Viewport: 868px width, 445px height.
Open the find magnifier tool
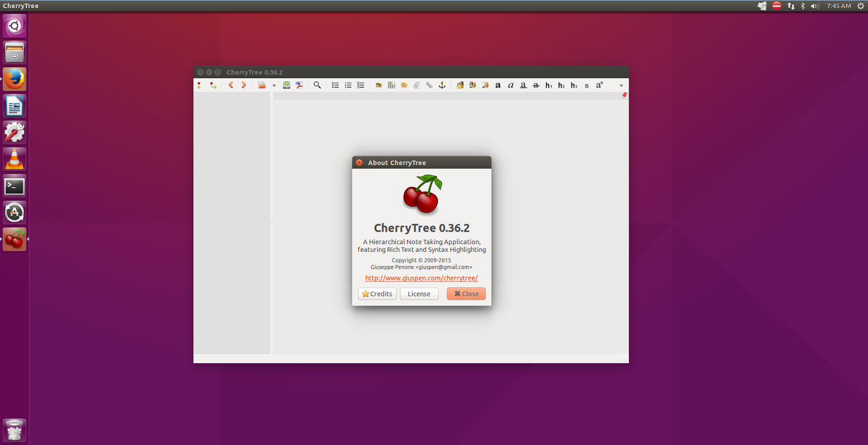click(317, 85)
